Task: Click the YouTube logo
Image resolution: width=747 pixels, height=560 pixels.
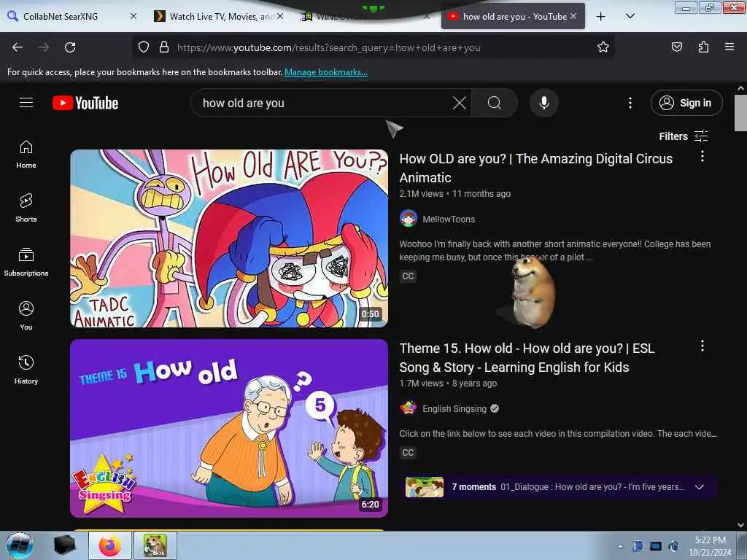Action: coord(85,103)
